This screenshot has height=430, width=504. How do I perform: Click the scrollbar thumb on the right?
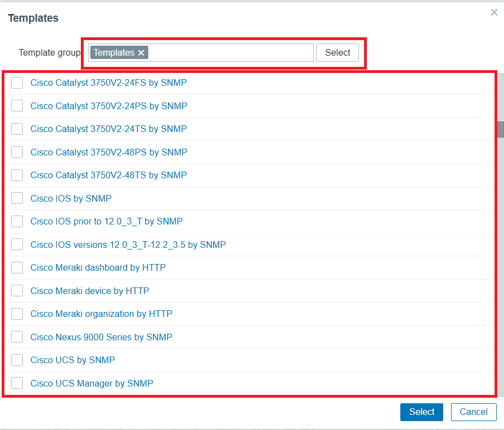tap(501, 129)
